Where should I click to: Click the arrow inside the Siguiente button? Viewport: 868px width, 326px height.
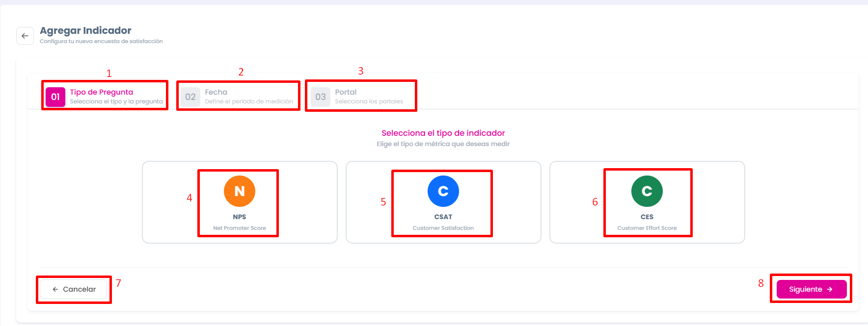[830, 289]
